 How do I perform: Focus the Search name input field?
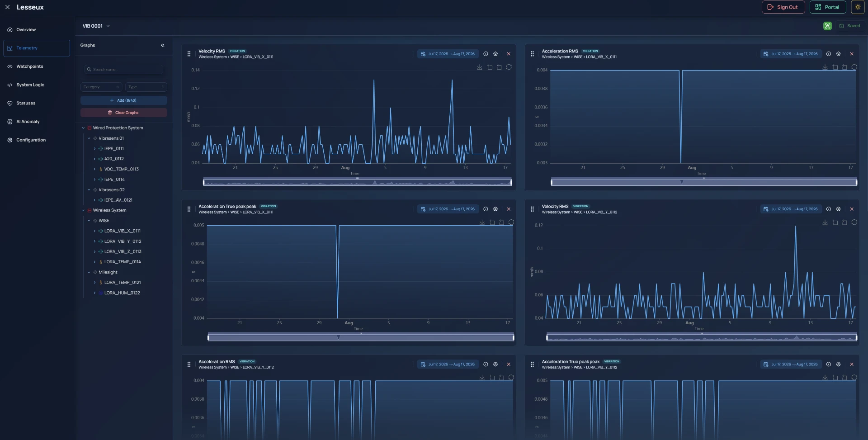[x=124, y=70]
